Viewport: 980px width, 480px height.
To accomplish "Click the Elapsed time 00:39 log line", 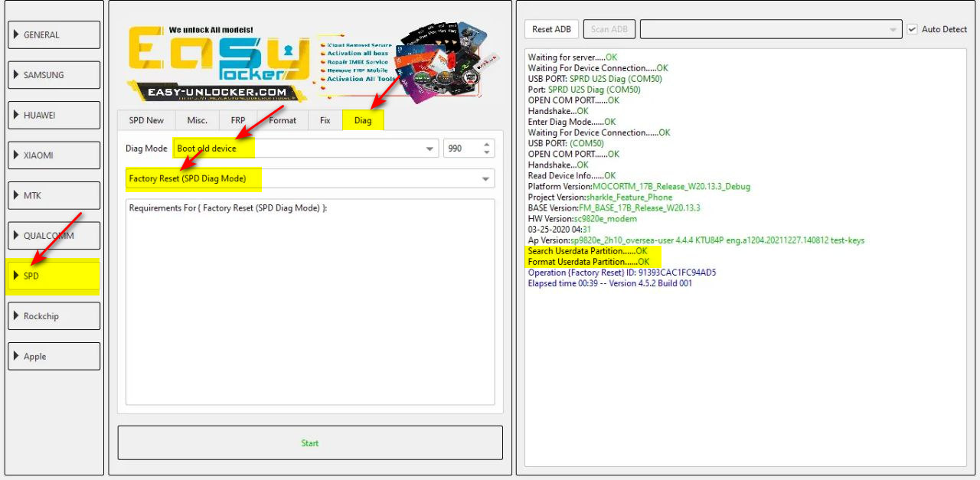I will click(610, 283).
